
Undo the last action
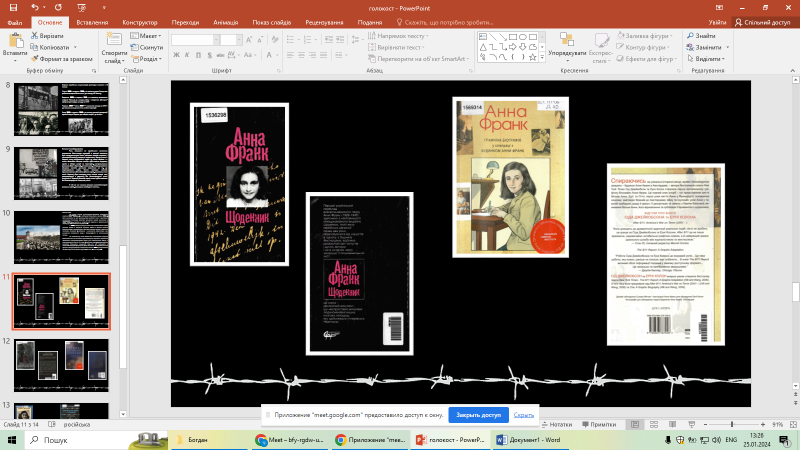pos(35,8)
